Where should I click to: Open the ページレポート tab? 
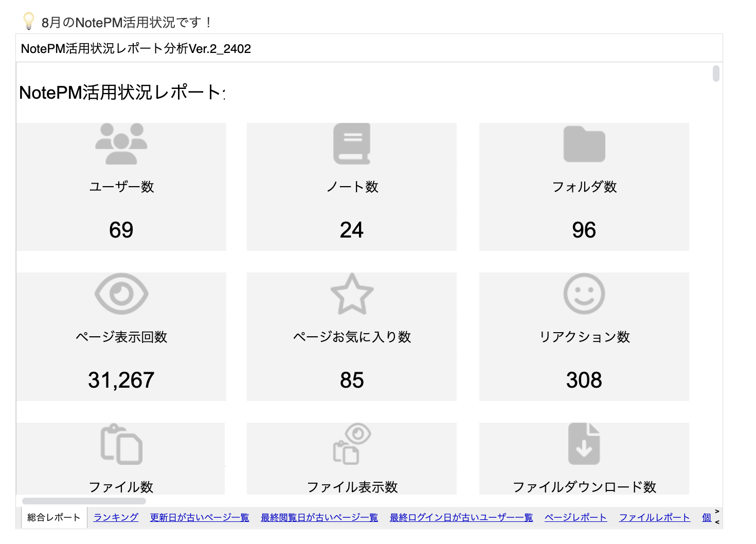point(576,517)
